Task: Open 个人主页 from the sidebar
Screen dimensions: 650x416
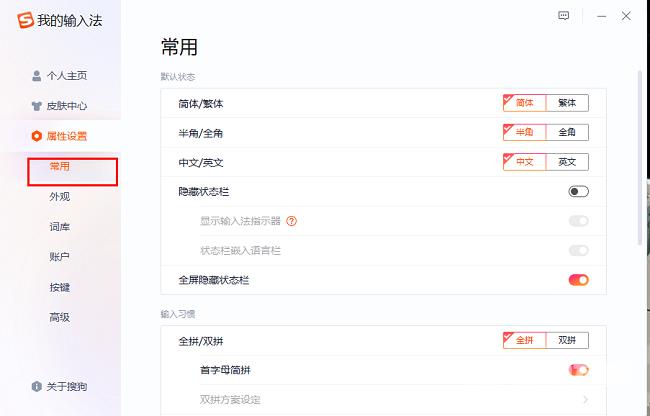Action: tap(67, 76)
